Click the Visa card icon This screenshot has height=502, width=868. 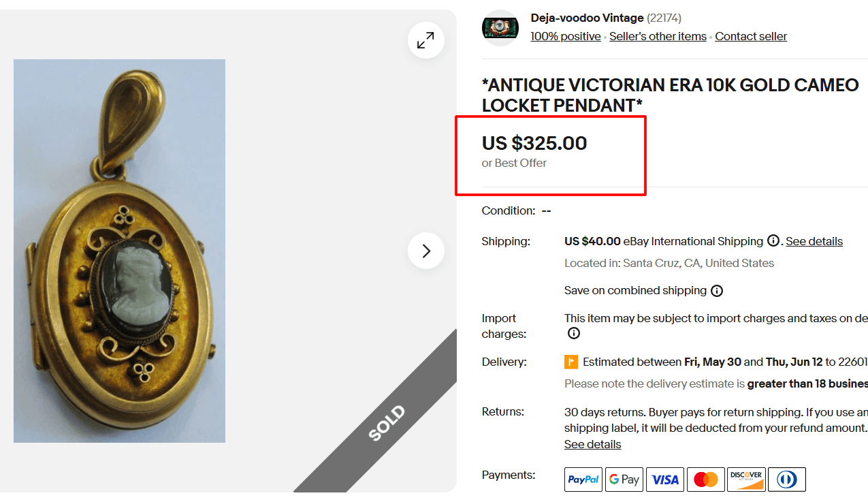[x=665, y=480]
